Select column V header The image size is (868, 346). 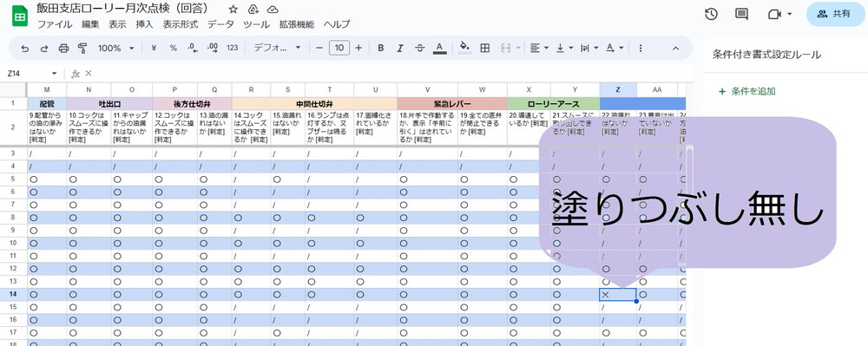point(427,89)
